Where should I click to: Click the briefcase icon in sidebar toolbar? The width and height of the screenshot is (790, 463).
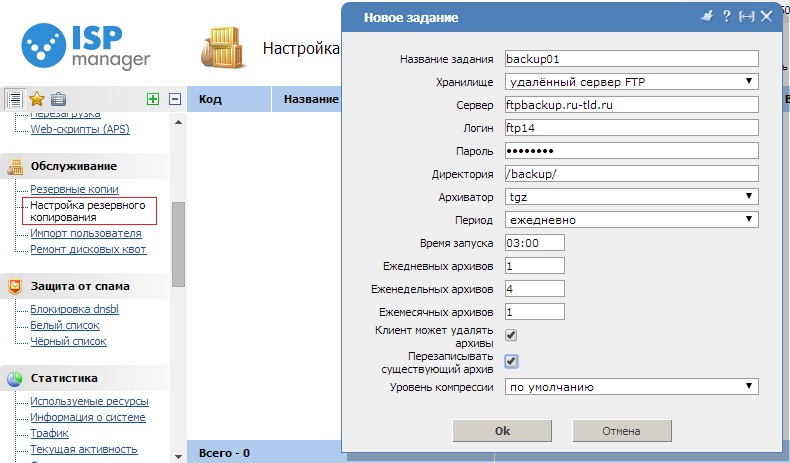[58, 99]
